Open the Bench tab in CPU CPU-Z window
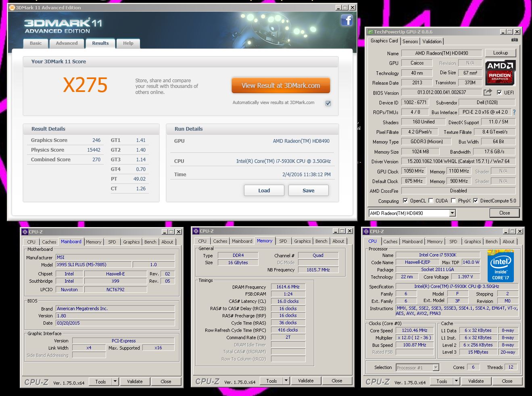Image resolution: width=532 pixels, height=396 pixels. click(x=491, y=242)
